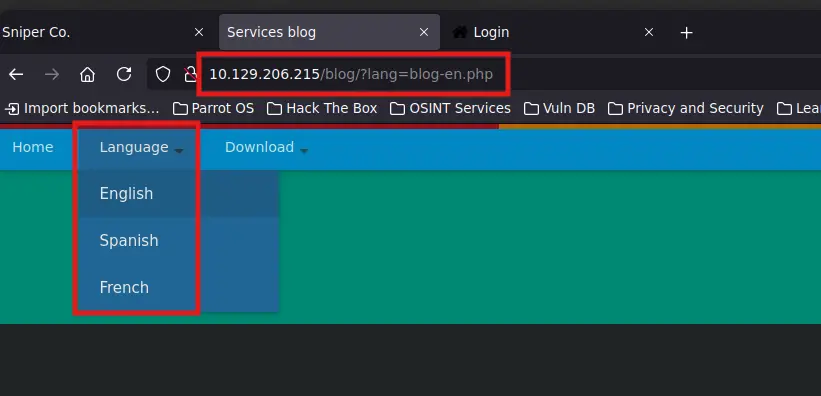Reload the page with refresh icon
Screen dimensions: 821x396
(x=124, y=74)
